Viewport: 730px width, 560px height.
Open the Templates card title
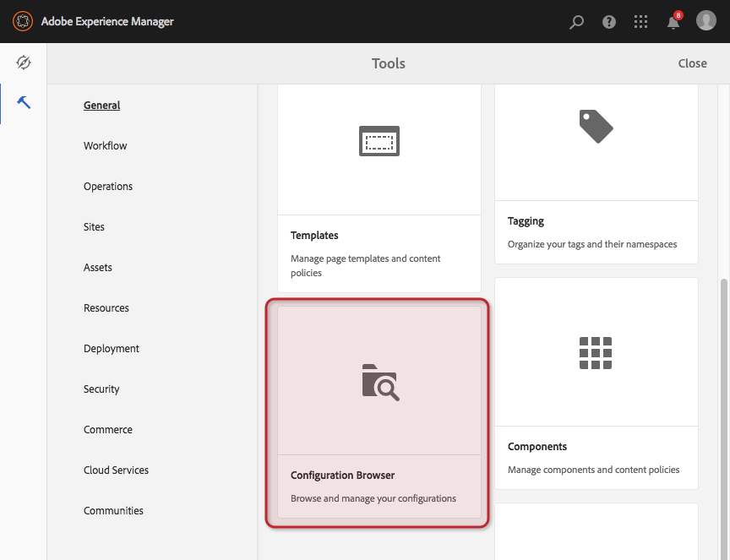point(314,236)
